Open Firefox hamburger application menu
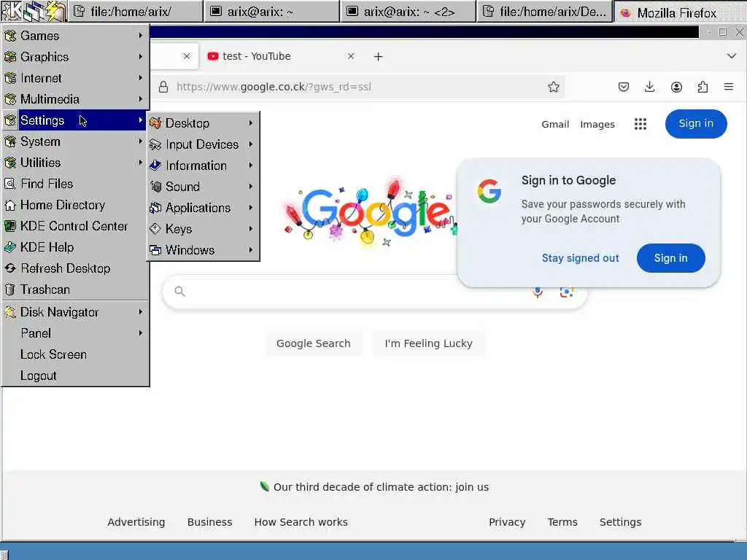The height and width of the screenshot is (560, 747). 729,87
